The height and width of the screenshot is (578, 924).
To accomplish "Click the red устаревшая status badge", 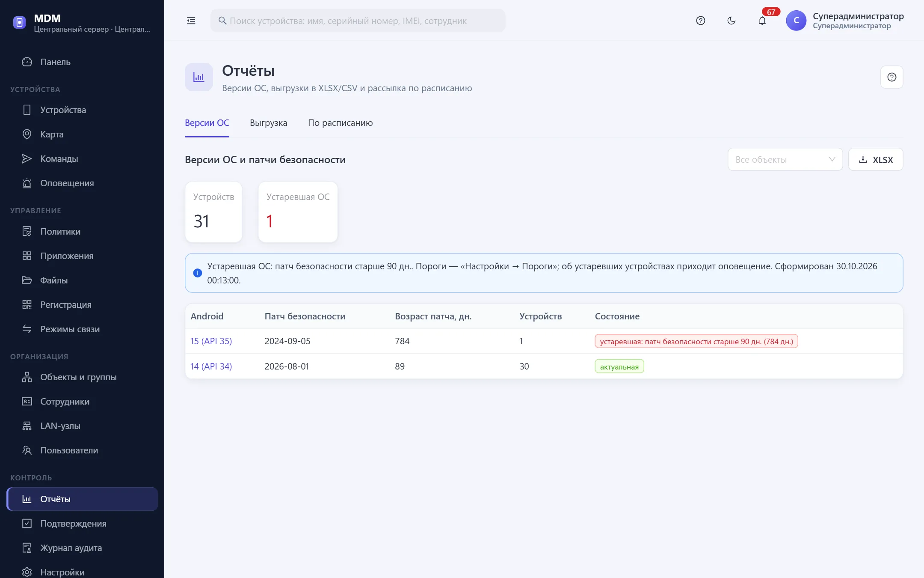I will (696, 341).
